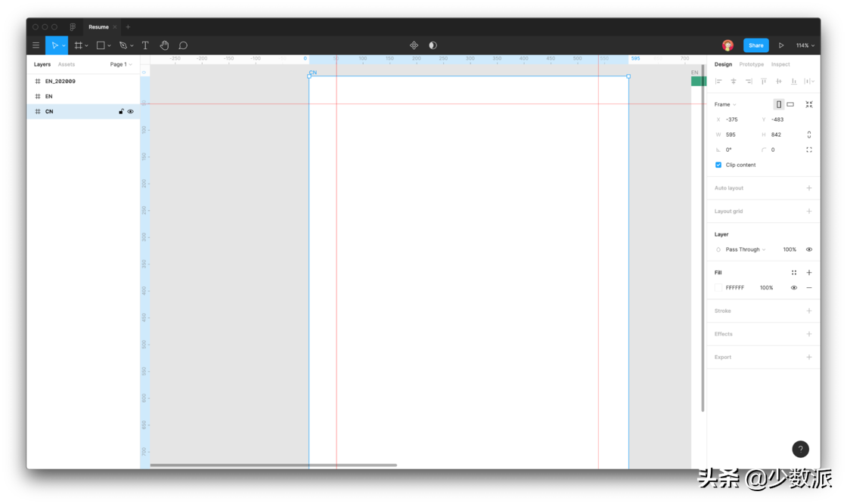Select the Hand tool
The width and height of the screenshot is (847, 504).
tap(164, 45)
